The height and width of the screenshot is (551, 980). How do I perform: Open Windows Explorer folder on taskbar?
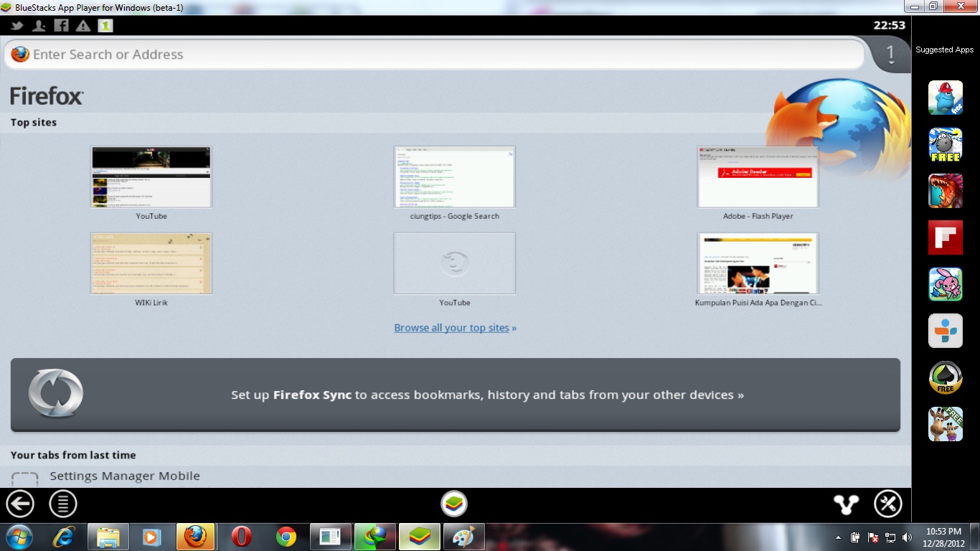108,537
